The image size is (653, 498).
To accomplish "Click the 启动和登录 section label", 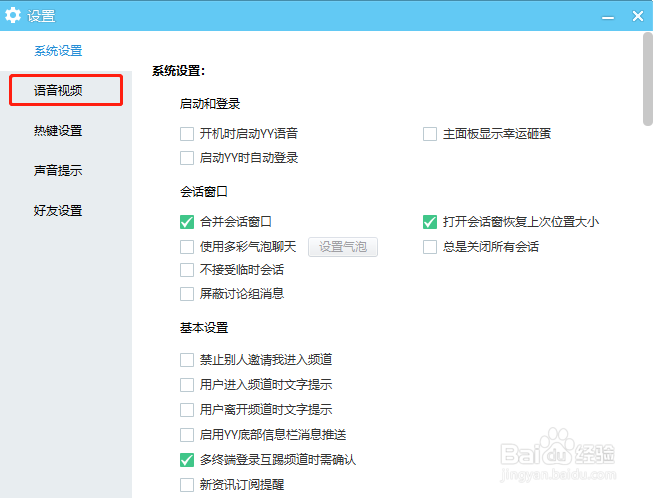I will coord(210,104).
